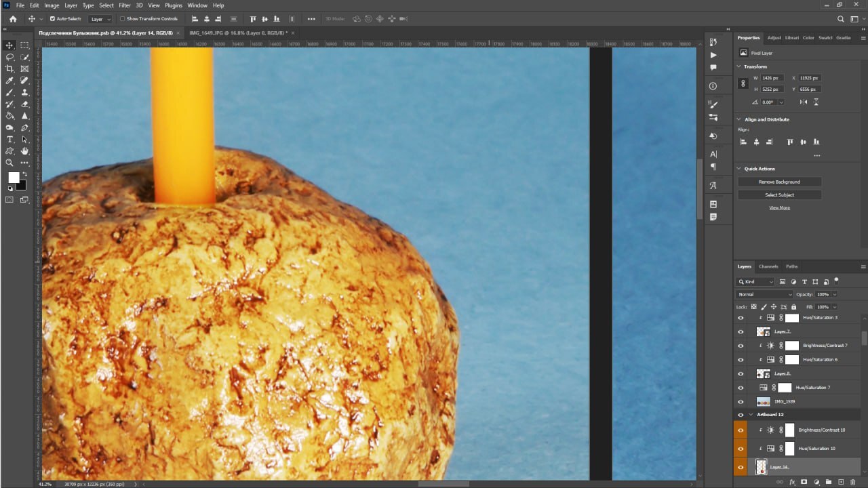Hide the Brightness/Contrast 7 layer
868x488 pixels.
coord(741,346)
